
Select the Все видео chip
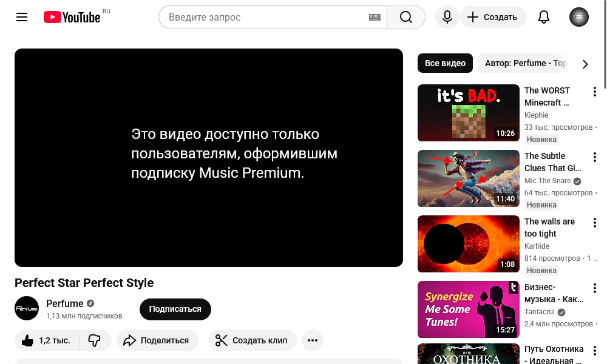445,63
